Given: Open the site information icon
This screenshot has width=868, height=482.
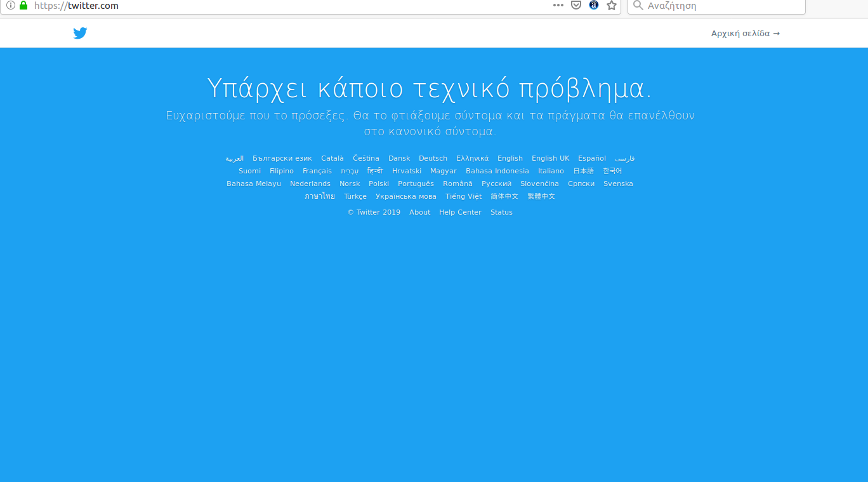Looking at the screenshot, I should [10, 6].
